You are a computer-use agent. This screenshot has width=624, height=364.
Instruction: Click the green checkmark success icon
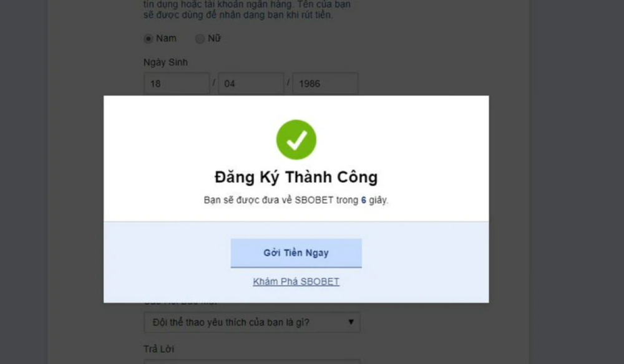[x=296, y=140]
